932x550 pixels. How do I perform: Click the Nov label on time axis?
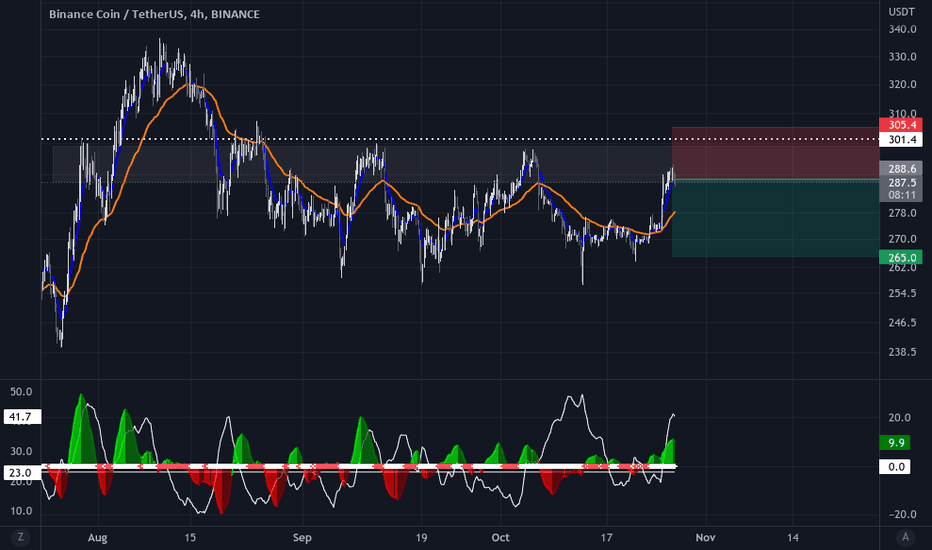pyautogui.click(x=706, y=538)
